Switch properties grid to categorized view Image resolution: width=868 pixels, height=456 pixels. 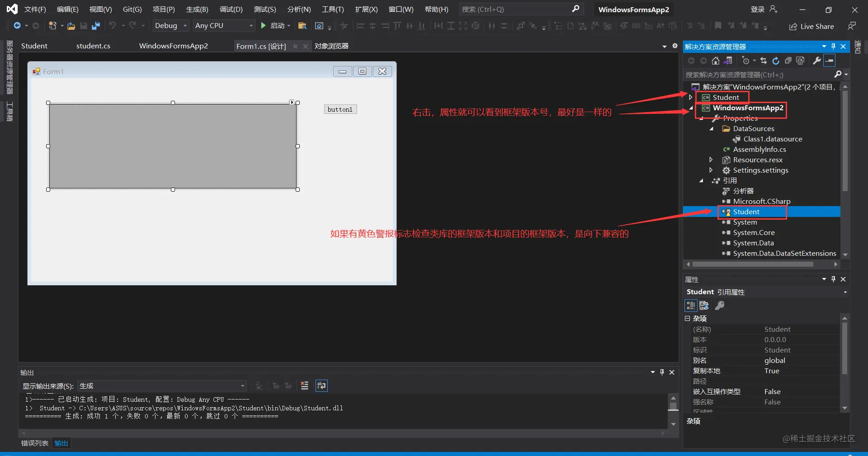(691, 306)
